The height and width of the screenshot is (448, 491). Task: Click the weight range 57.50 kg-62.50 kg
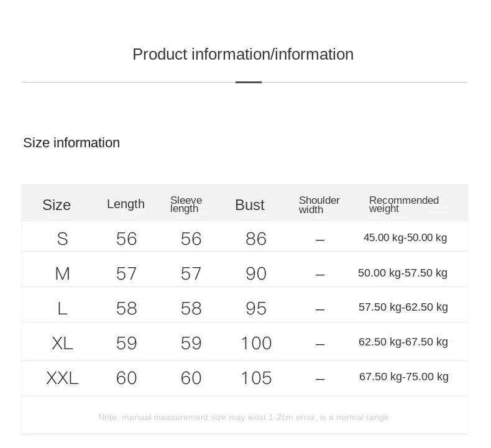tap(403, 308)
